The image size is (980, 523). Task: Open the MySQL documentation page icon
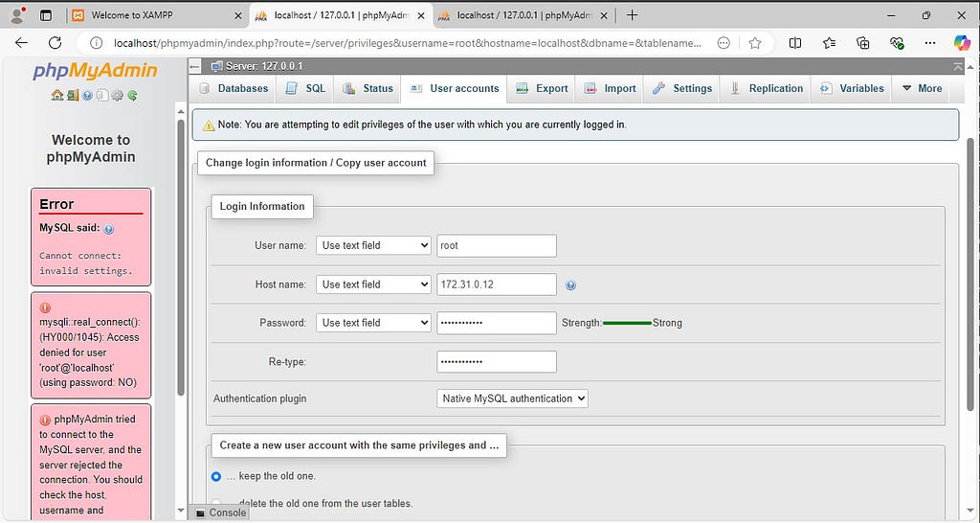101,95
